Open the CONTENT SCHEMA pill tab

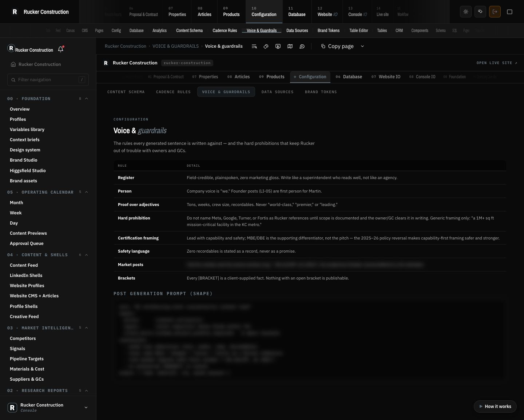coord(126,92)
